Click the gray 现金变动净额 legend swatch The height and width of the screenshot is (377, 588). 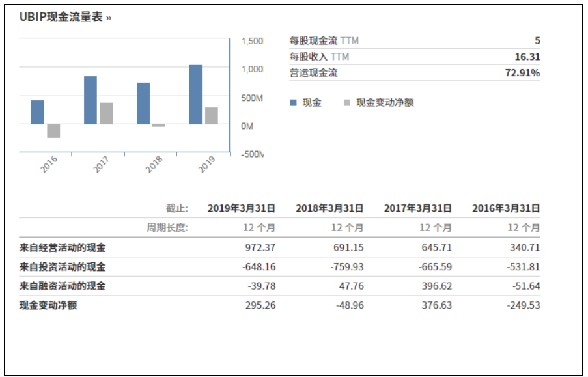tap(347, 103)
